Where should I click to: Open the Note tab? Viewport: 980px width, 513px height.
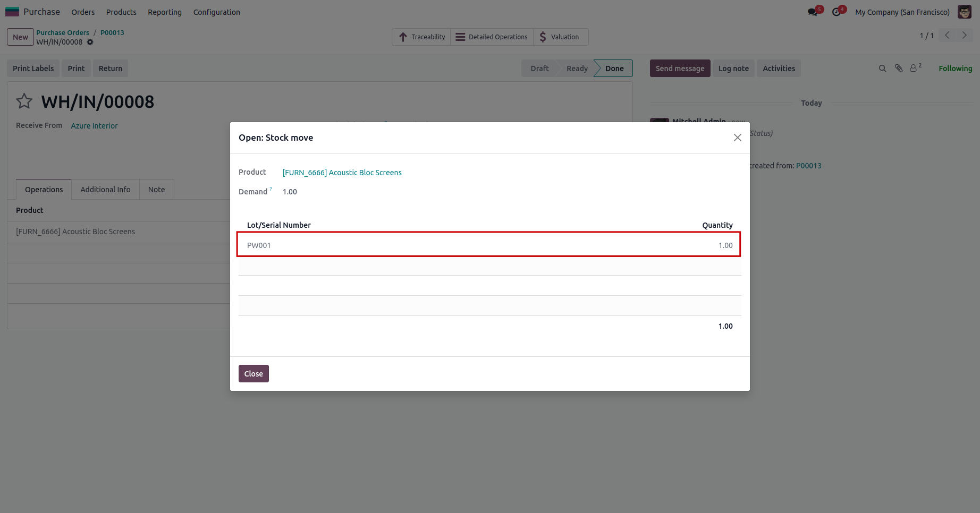[x=156, y=190]
